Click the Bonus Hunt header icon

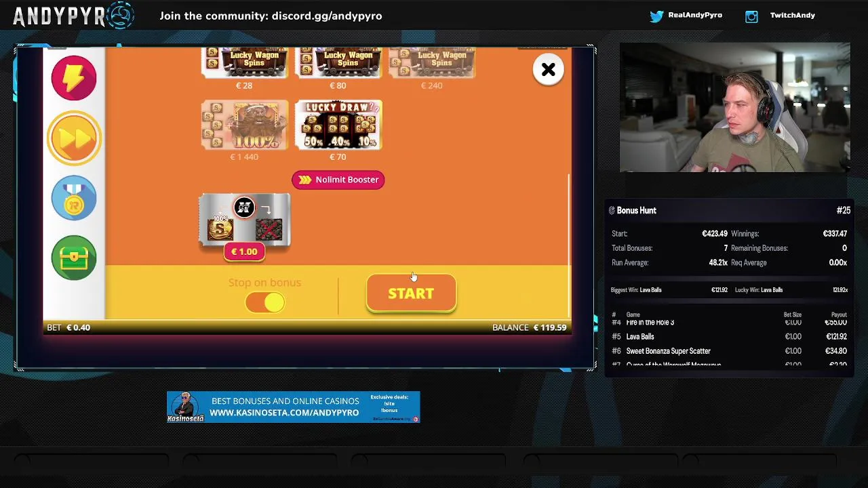pos(612,211)
